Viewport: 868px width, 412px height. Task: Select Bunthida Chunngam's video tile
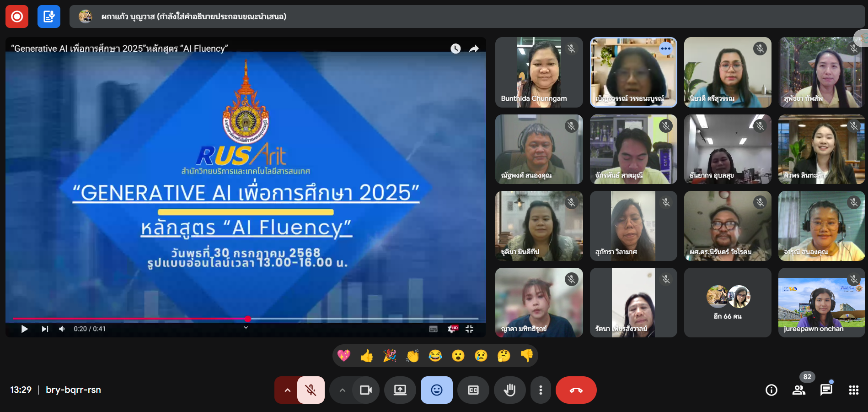pos(539,72)
